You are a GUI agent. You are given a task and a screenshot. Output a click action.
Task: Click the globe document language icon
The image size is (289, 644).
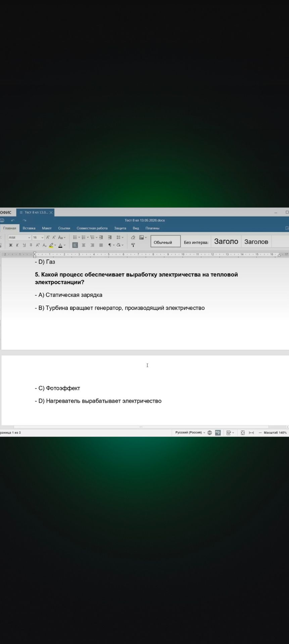click(210, 433)
